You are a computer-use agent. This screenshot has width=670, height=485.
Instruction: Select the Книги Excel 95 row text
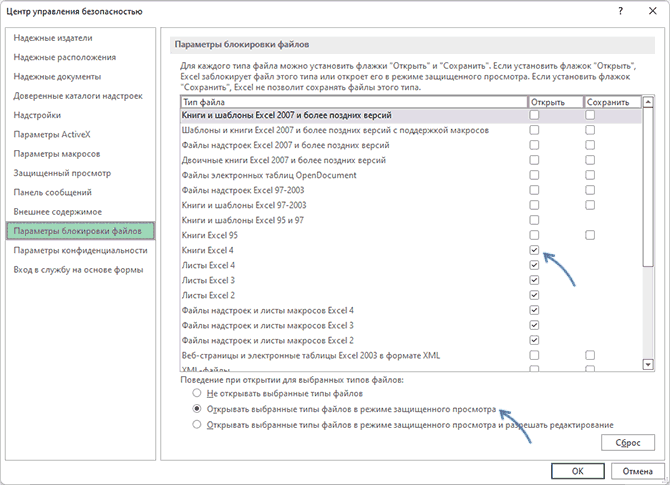click(209, 235)
